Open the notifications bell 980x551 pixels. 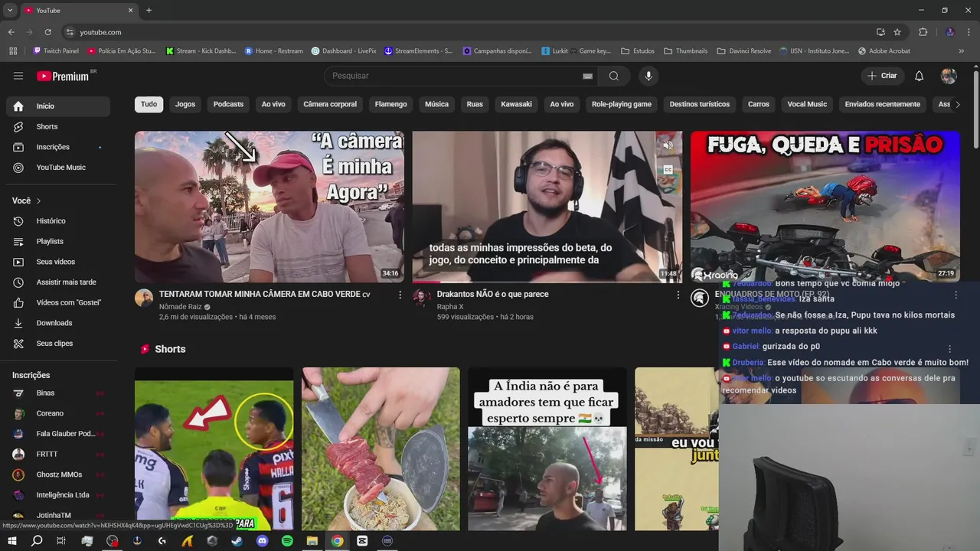click(920, 76)
